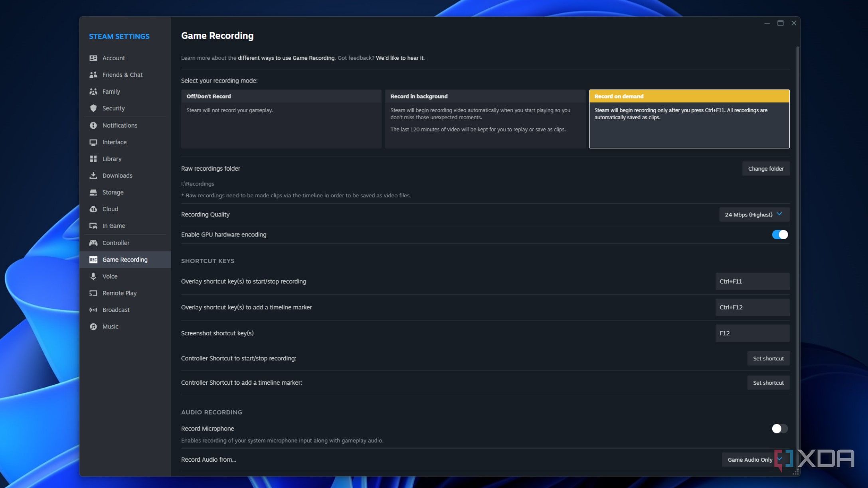Select Record on demand mode
868x488 pixels.
(x=689, y=119)
